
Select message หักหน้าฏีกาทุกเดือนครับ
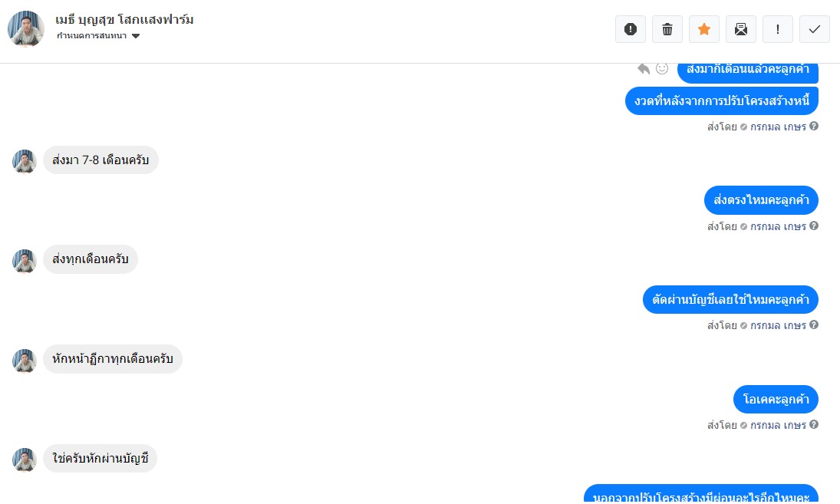tap(113, 359)
